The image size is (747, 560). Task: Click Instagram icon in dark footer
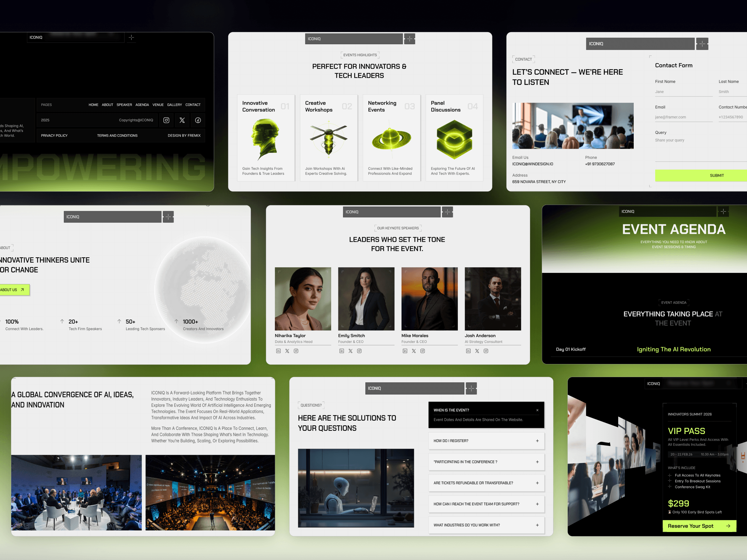tap(166, 120)
